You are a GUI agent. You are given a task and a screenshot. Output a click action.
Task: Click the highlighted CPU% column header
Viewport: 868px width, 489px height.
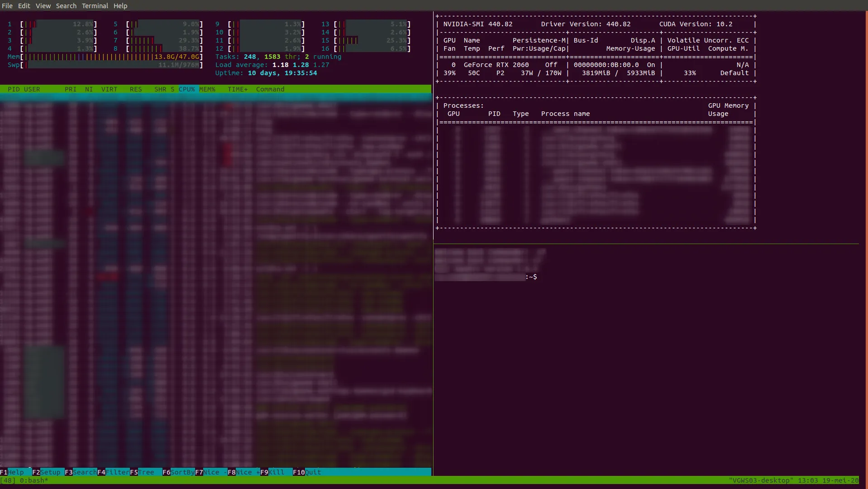coord(187,89)
